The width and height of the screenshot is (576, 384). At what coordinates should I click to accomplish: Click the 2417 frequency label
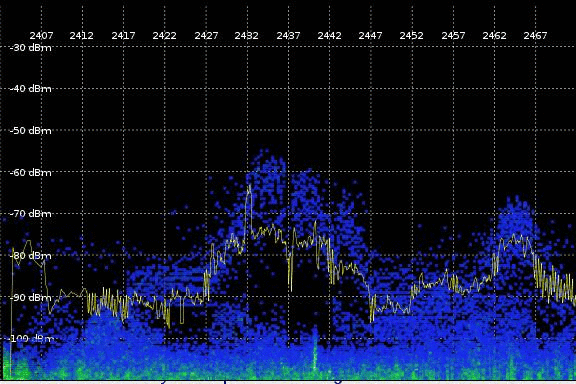pos(123,36)
